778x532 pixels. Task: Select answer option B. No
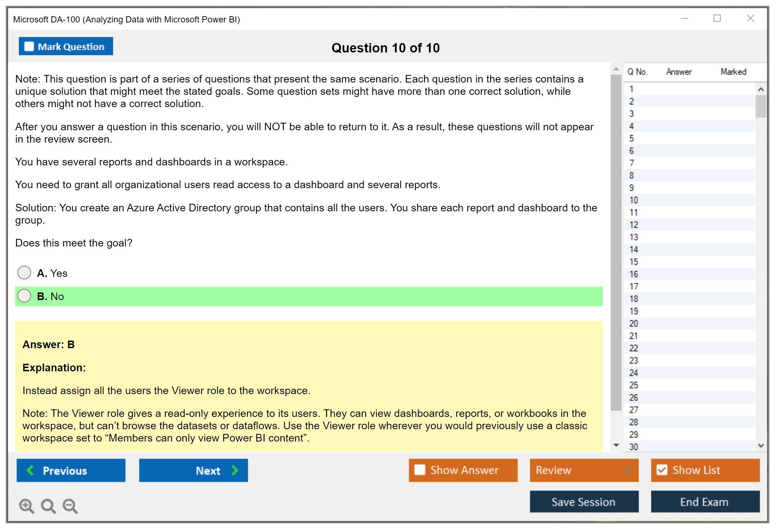click(24, 296)
